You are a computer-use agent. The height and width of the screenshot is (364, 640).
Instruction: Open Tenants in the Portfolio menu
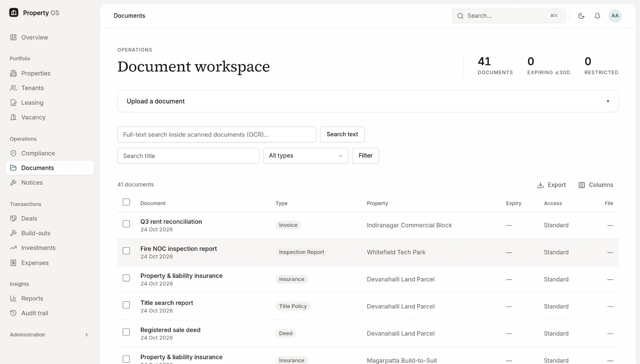tap(50, 88)
